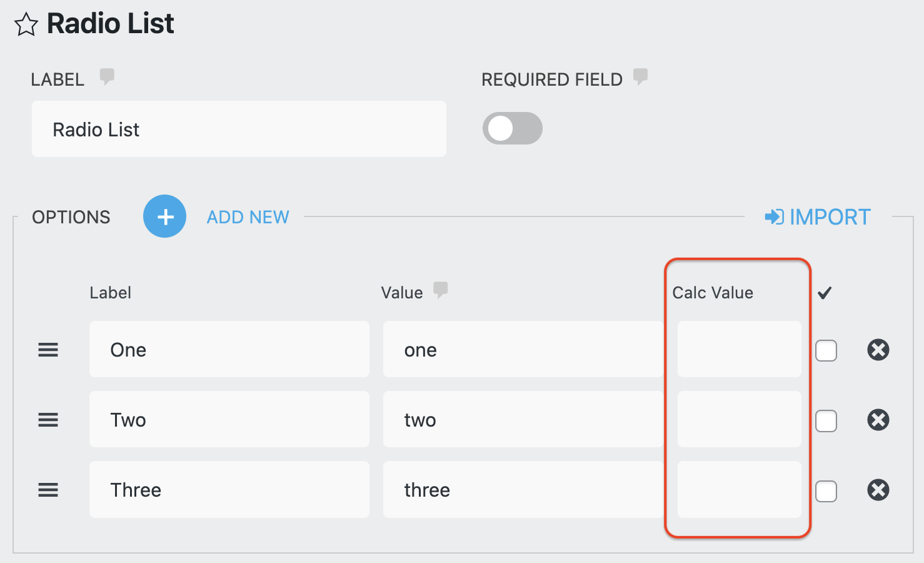Image resolution: width=924 pixels, height=563 pixels.
Task: Select the Value field containing two
Action: pyautogui.click(x=523, y=420)
